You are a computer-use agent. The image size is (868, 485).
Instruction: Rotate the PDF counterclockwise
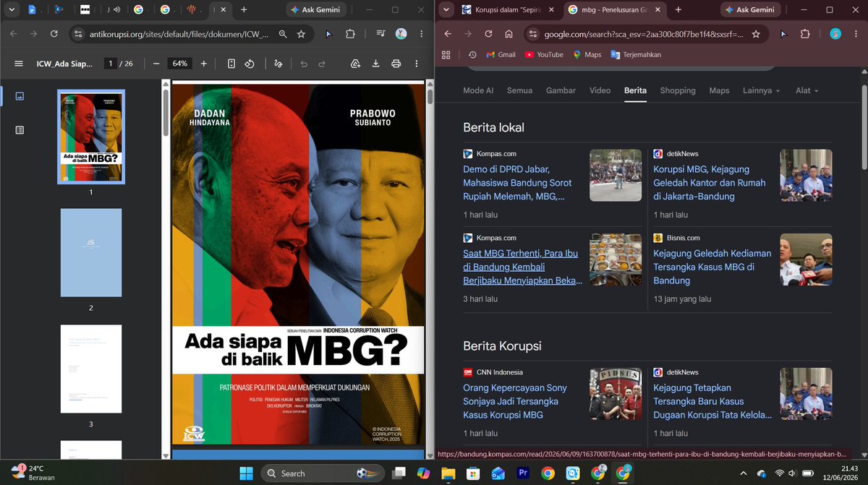250,64
